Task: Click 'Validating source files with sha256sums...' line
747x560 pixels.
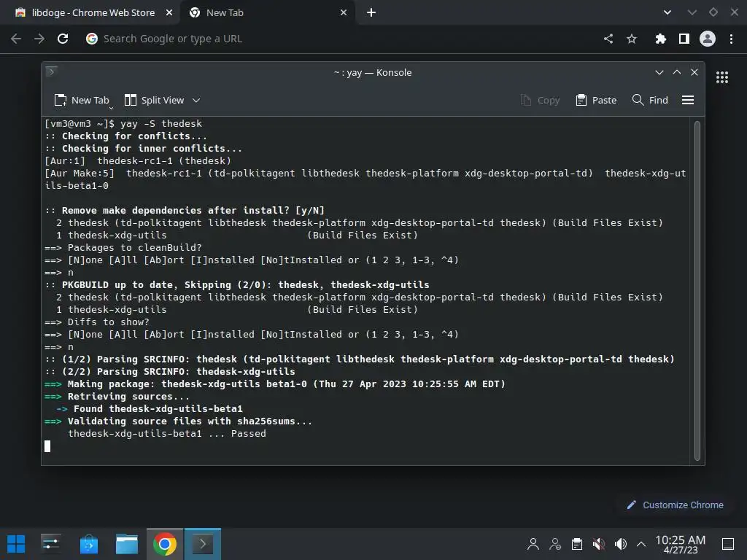Action: click(179, 421)
